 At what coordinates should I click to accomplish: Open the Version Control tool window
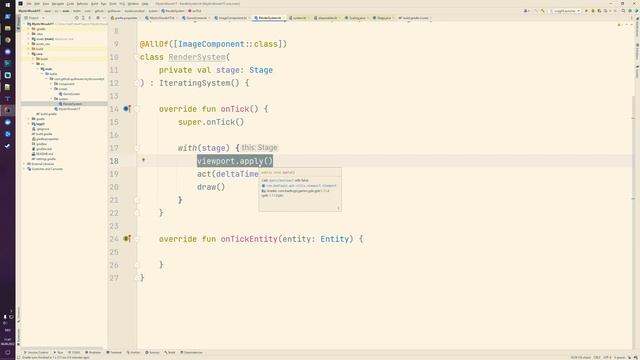tap(37, 352)
